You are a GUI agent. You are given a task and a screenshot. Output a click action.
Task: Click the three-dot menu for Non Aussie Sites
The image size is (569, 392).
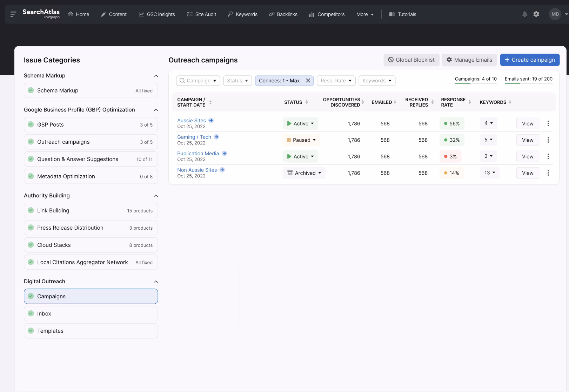coord(548,173)
